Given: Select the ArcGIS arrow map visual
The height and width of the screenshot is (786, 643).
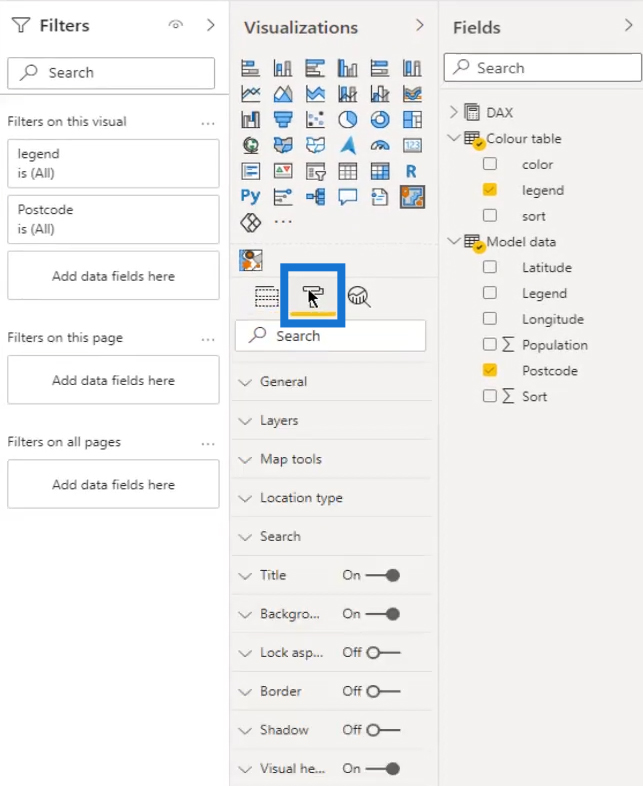Looking at the screenshot, I should [x=347, y=145].
